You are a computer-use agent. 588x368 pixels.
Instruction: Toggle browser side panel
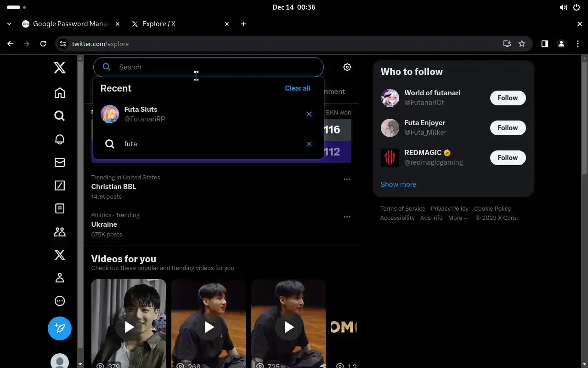point(545,44)
